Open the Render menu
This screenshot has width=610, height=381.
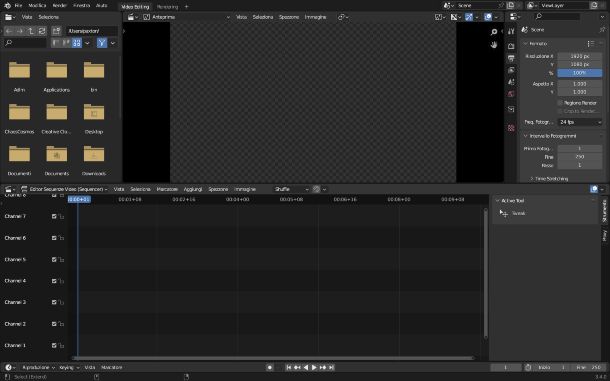tap(60, 6)
